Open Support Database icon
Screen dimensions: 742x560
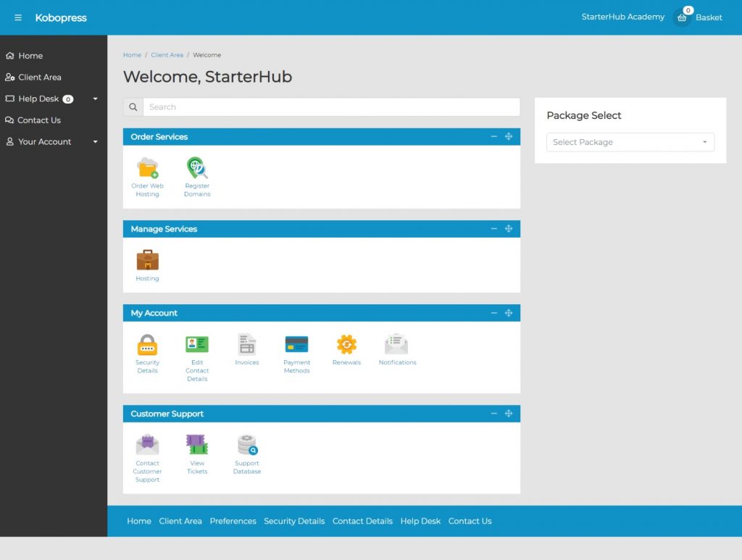coord(247,445)
